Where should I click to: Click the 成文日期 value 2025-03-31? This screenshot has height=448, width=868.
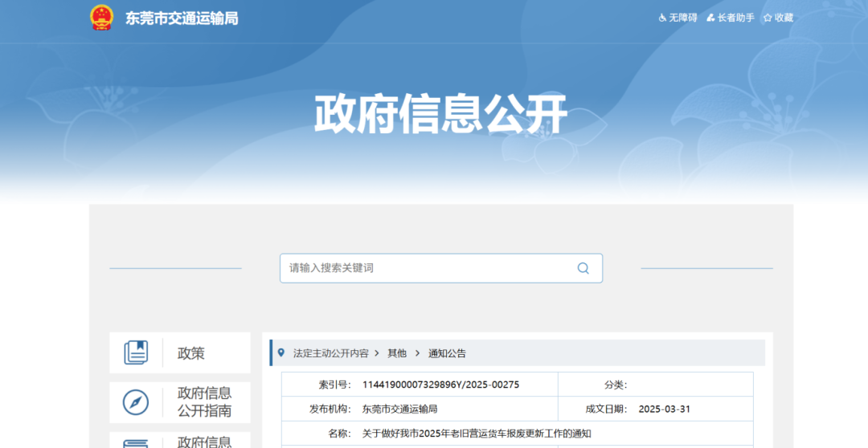665,409
